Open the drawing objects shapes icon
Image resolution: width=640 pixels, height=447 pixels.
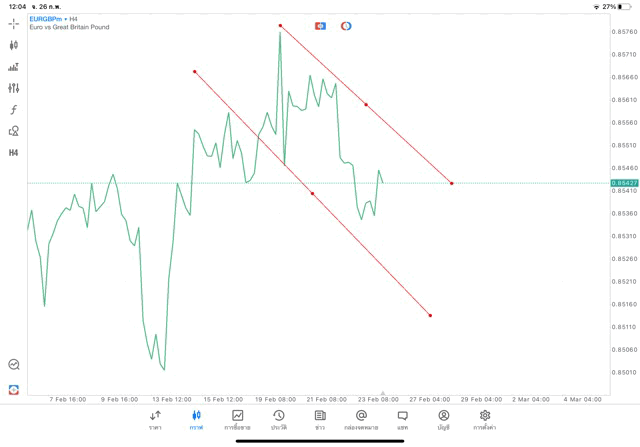click(13, 131)
